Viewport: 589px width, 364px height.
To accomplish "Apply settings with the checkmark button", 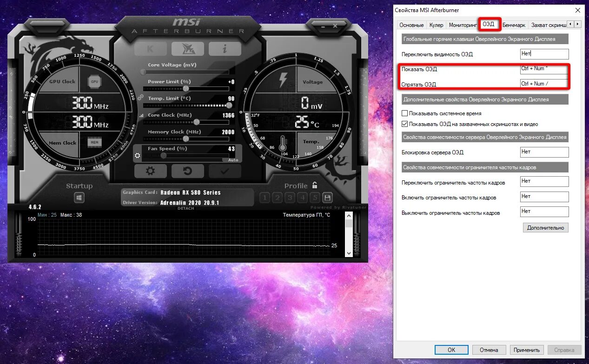I will click(x=225, y=171).
